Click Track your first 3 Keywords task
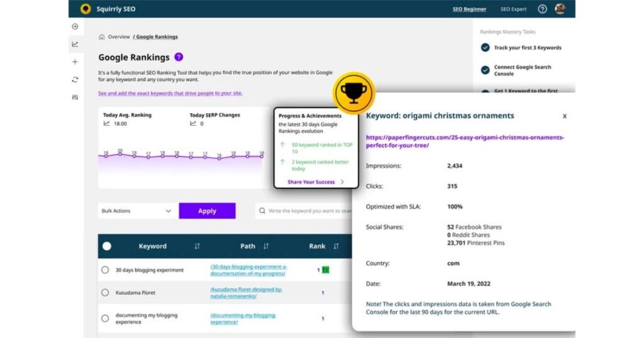The width and height of the screenshot is (644, 338). [528, 48]
